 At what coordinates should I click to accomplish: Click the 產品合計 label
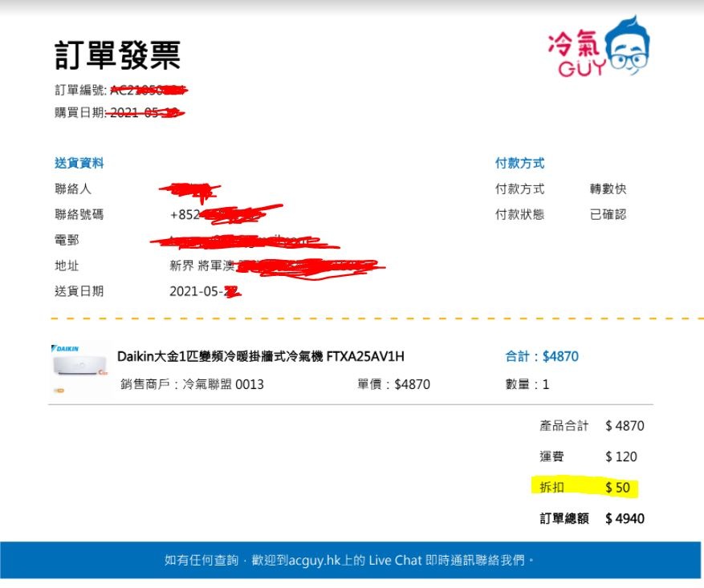tap(564, 426)
